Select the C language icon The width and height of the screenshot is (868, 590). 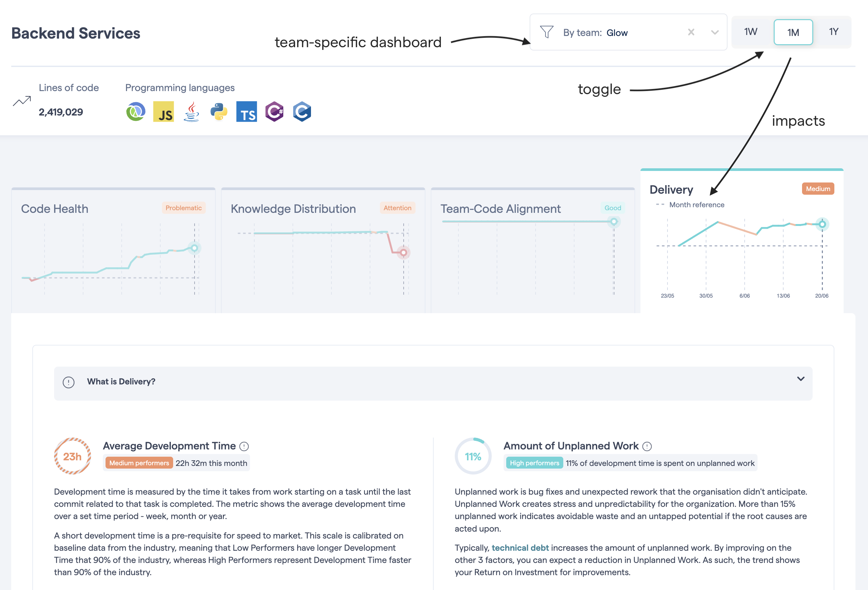click(x=302, y=111)
